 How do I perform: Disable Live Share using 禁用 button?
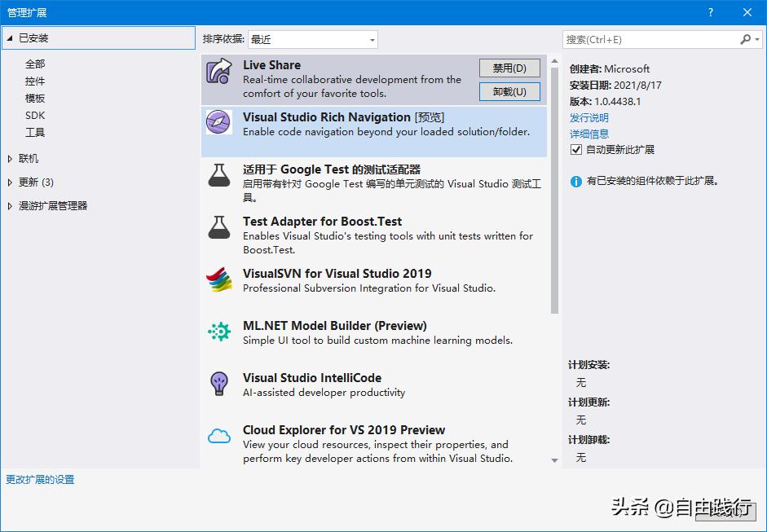509,68
